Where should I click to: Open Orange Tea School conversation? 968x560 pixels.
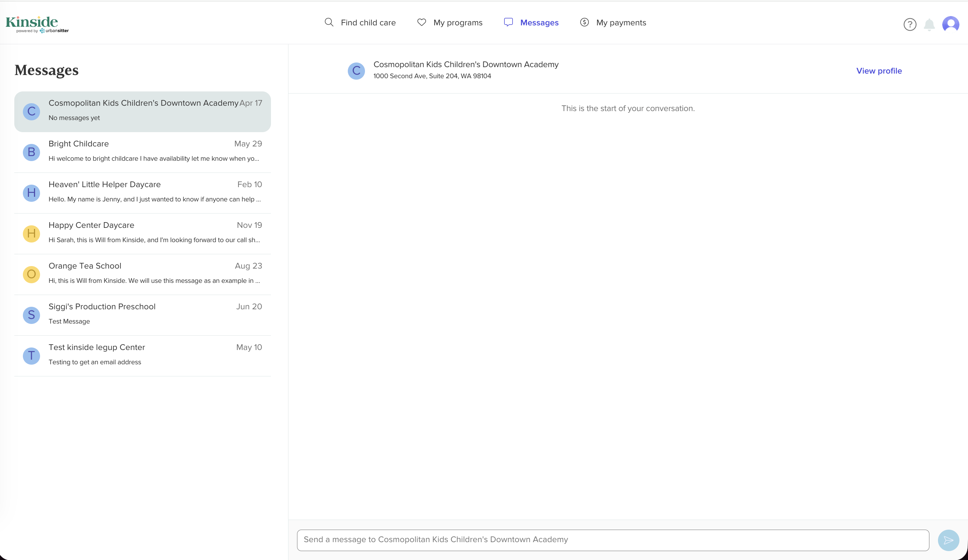click(x=143, y=274)
